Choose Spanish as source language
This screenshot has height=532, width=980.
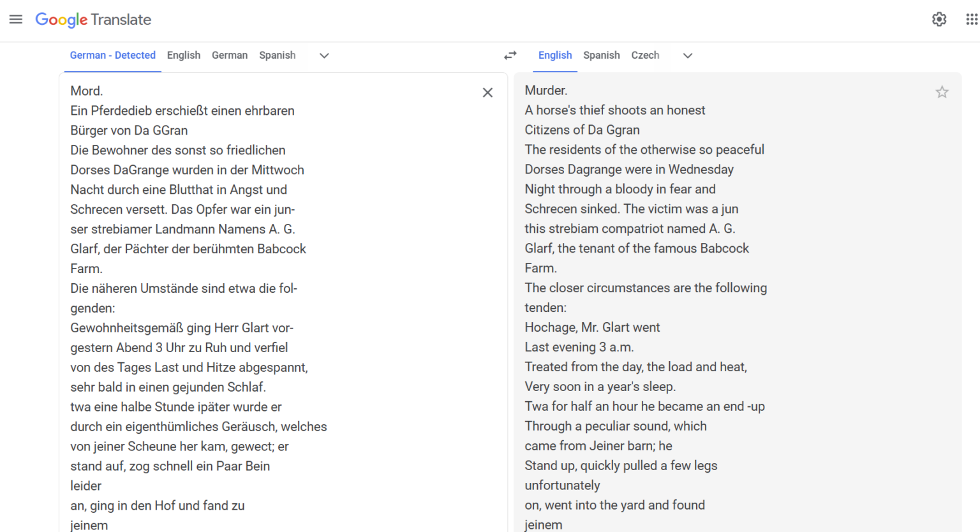point(277,55)
